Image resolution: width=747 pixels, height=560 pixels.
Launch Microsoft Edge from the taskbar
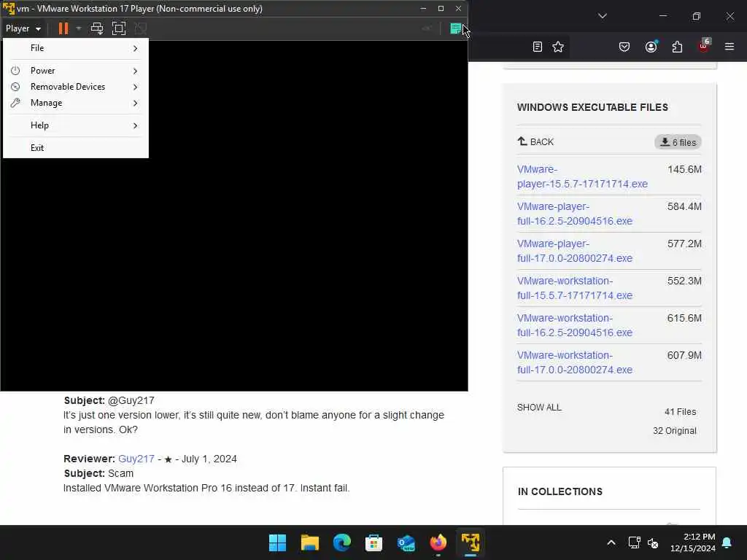341,542
